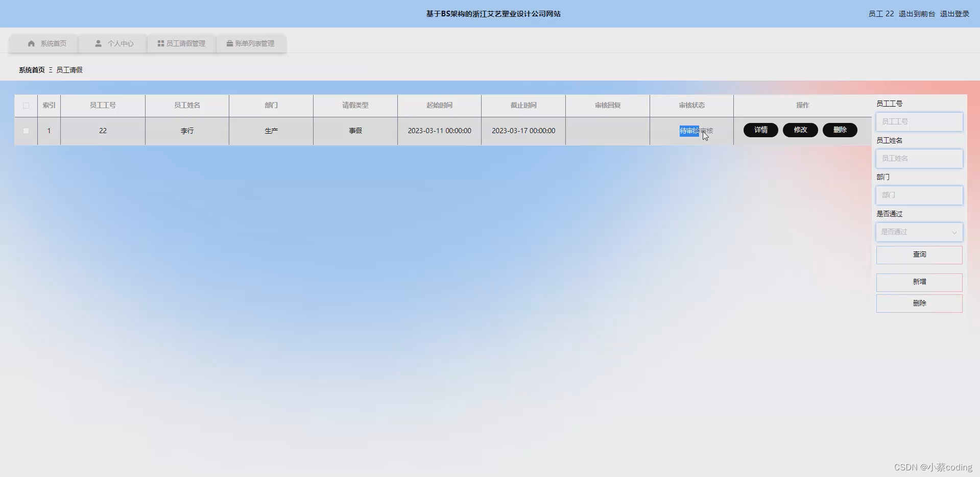The height and width of the screenshot is (477, 980).
Task: Click the start time 2023-03-11 00:00:00
Action: [x=439, y=131]
